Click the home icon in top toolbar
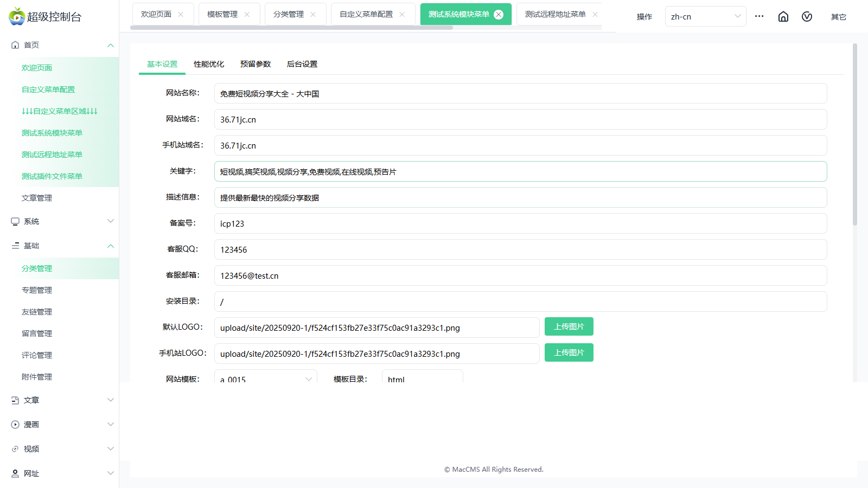Screen dimensions: 868x488 783,17
